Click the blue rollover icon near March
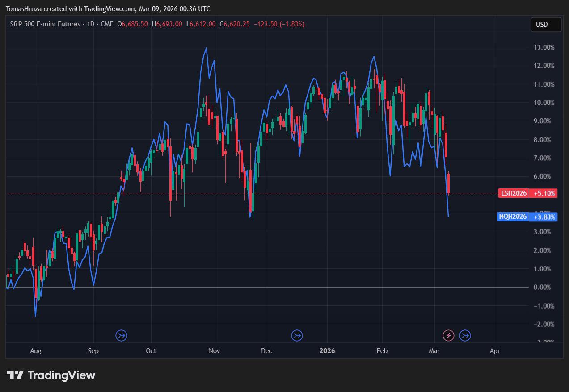The image size is (569, 392). pyautogui.click(x=465, y=335)
